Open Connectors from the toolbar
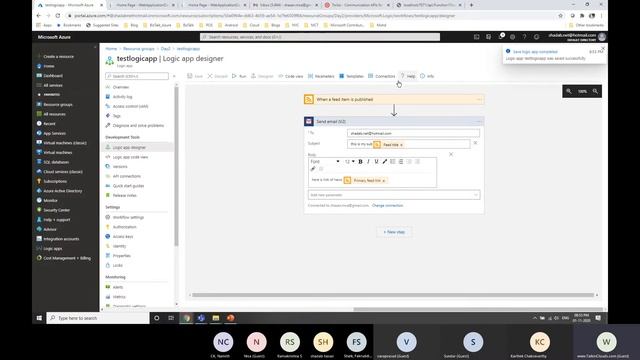 tap(382, 76)
